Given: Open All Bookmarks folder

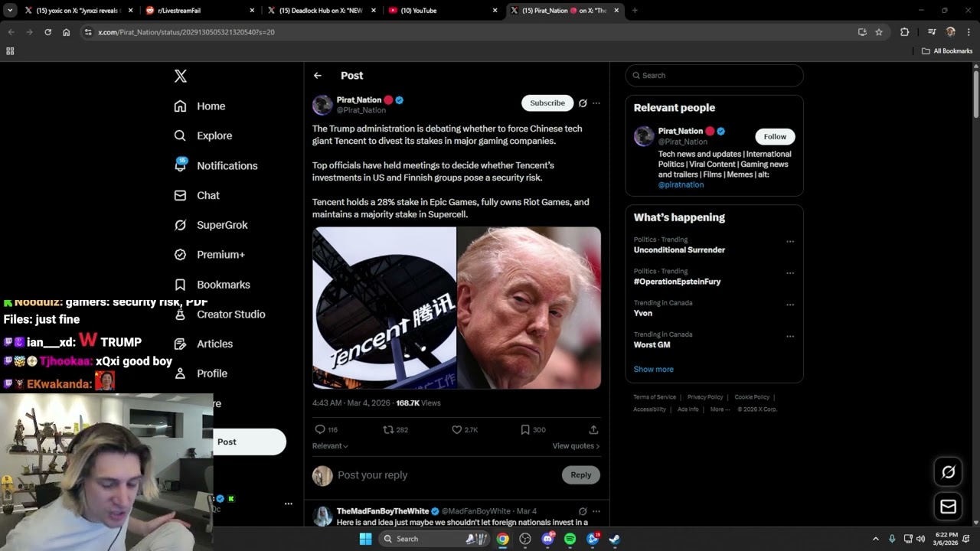Looking at the screenshot, I should click(x=947, y=51).
